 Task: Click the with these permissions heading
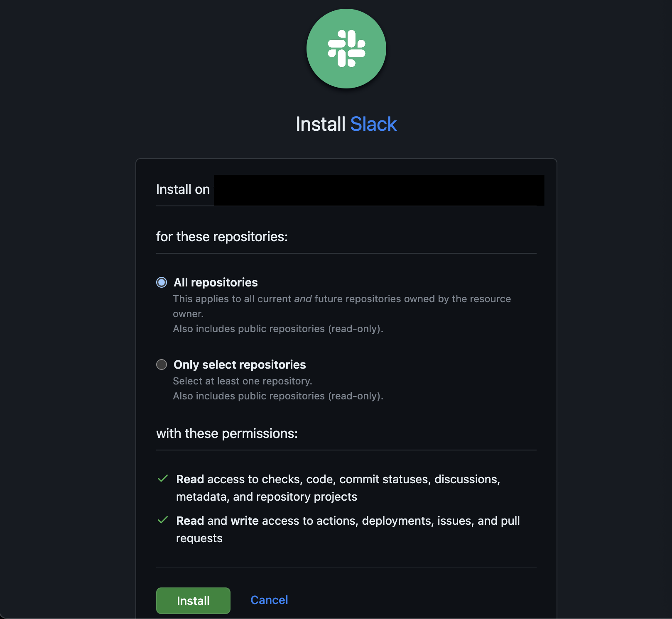227,433
